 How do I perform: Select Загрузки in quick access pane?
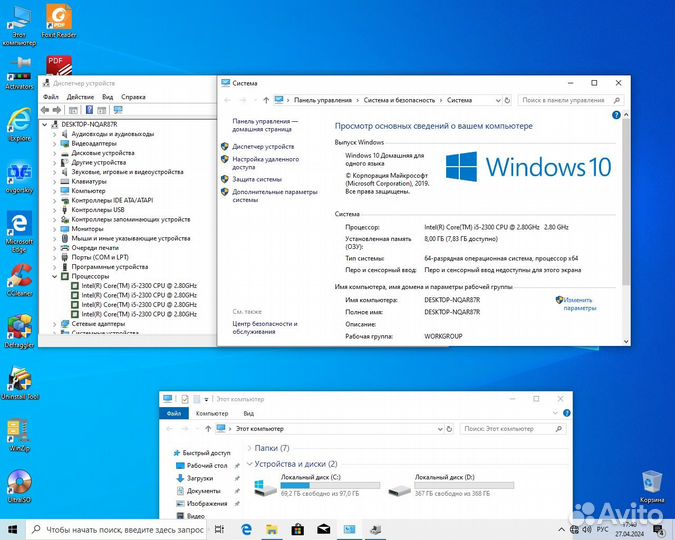(200, 478)
